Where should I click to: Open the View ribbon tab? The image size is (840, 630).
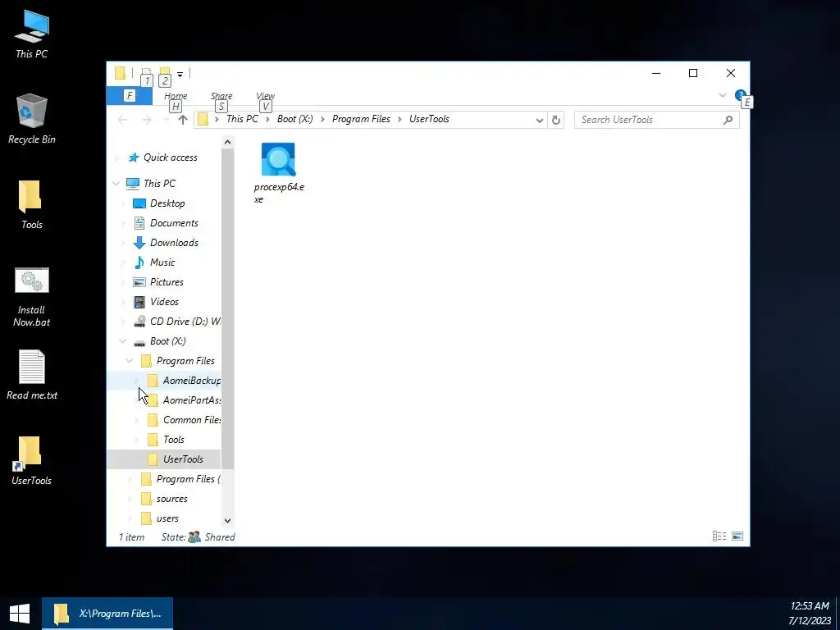click(265, 96)
